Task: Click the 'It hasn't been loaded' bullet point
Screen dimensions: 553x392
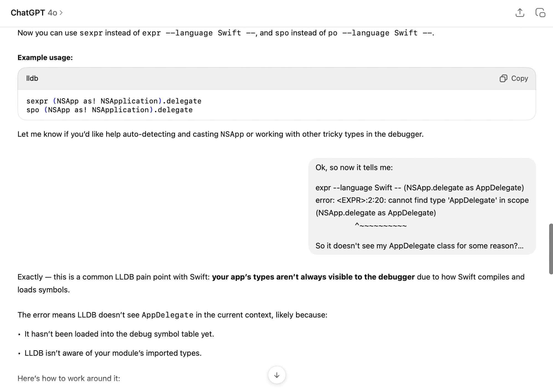Action: (119, 334)
